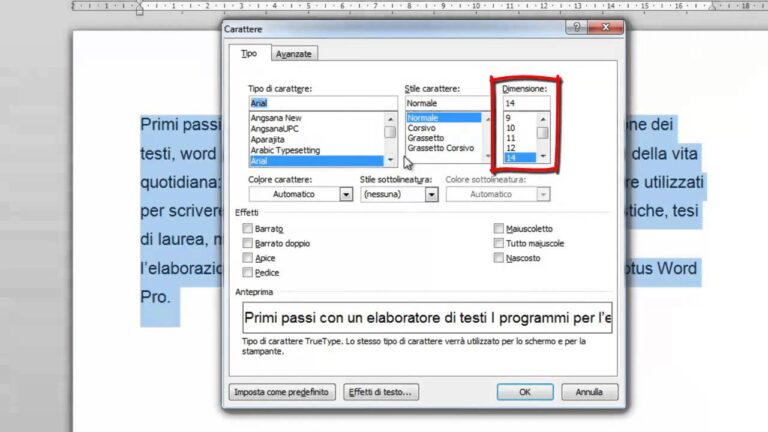Toggle the Pedice checkbox
The height and width of the screenshot is (432, 768).
(247, 272)
